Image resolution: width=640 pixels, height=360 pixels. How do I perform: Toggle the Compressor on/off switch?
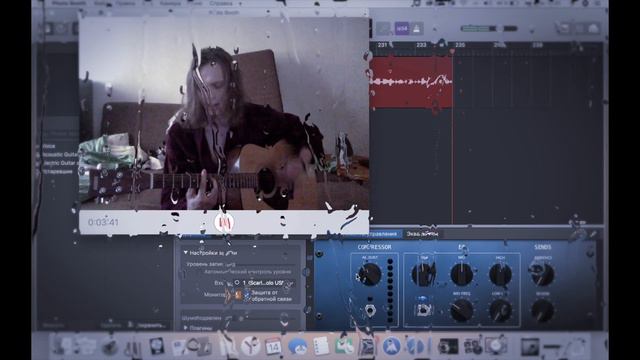tap(370, 310)
